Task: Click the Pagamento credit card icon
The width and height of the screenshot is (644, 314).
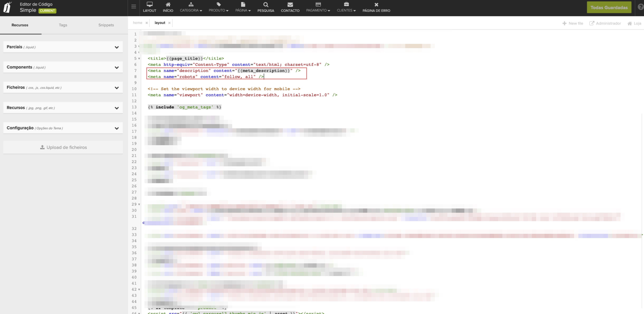Action: point(318,4)
